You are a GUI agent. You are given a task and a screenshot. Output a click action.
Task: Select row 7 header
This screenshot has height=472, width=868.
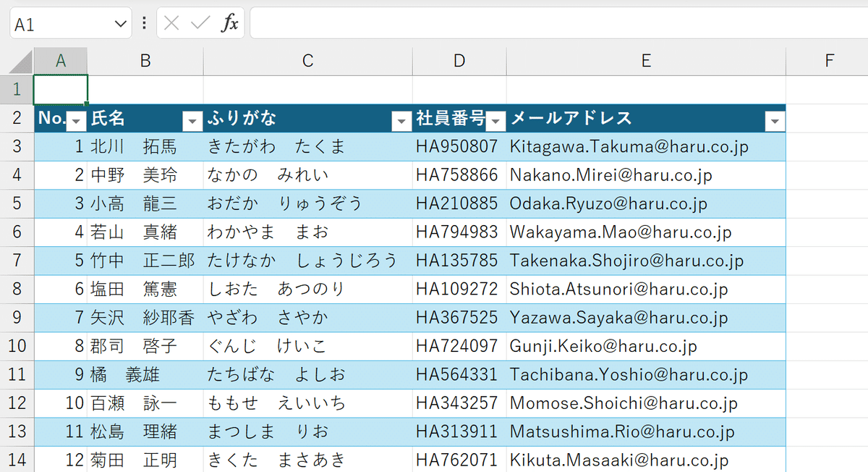[x=17, y=261]
